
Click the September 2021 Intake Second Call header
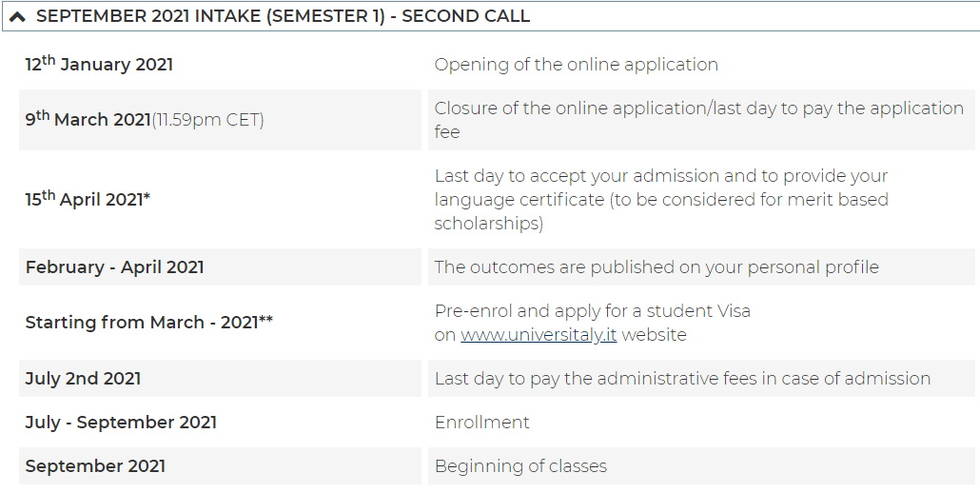pos(491,16)
